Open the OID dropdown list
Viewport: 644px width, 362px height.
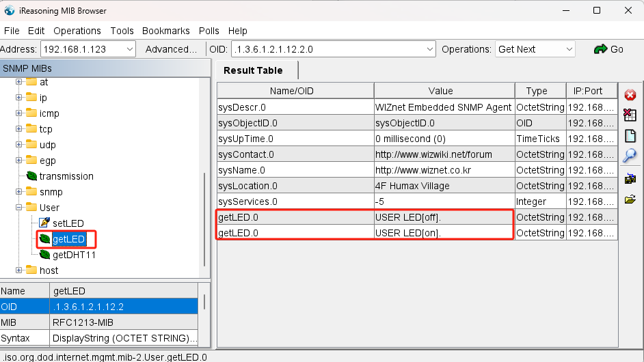click(x=429, y=49)
